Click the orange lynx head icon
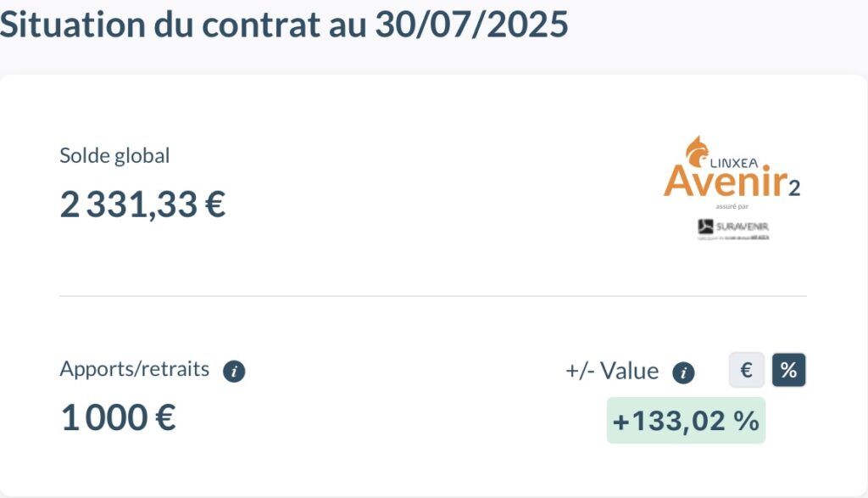The width and height of the screenshot is (868, 498). [697, 151]
